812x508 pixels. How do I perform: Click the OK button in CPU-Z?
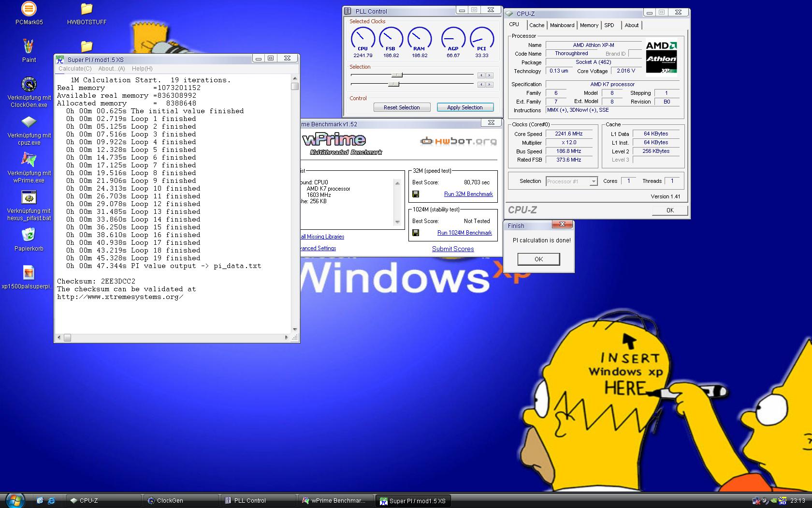[670, 210]
